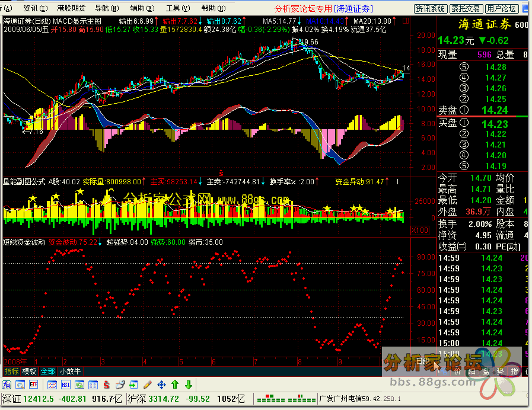The width and height of the screenshot is (532, 410).
Task: Click the 2008年 label on time axis
Action: (x=15, y=361)
